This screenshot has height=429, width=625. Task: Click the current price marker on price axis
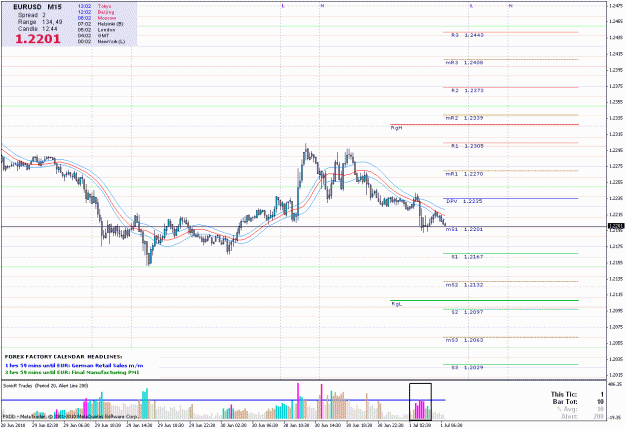tap(615, 226)
